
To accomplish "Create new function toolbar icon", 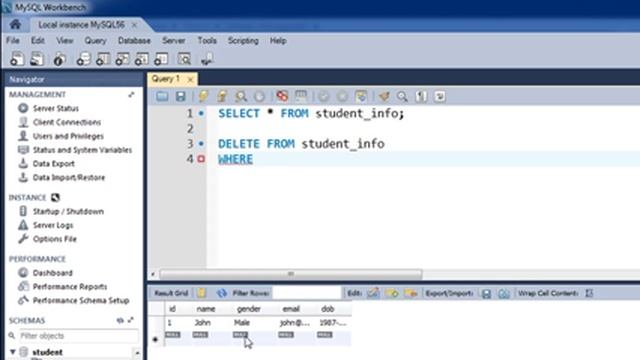I will pos(161,59).
